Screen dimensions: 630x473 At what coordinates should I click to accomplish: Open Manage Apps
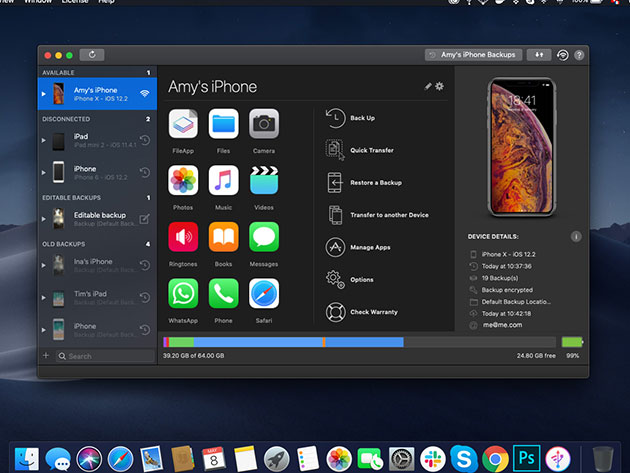358,247
